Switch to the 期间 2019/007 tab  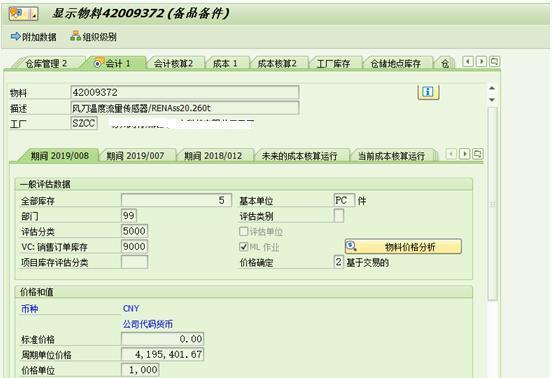click(x=136, y=156)
